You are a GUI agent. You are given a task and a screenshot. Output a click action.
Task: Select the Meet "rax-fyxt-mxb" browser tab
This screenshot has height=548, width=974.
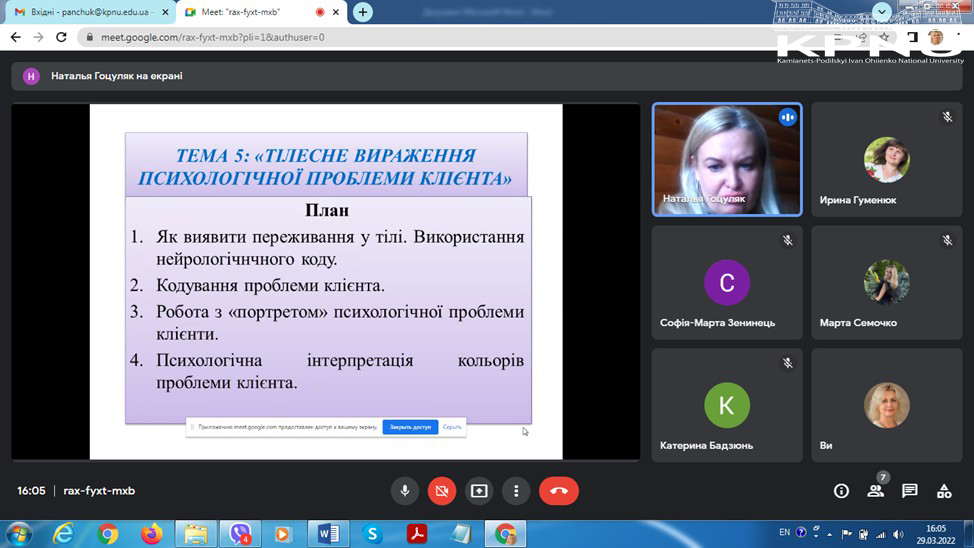point(250,12)
